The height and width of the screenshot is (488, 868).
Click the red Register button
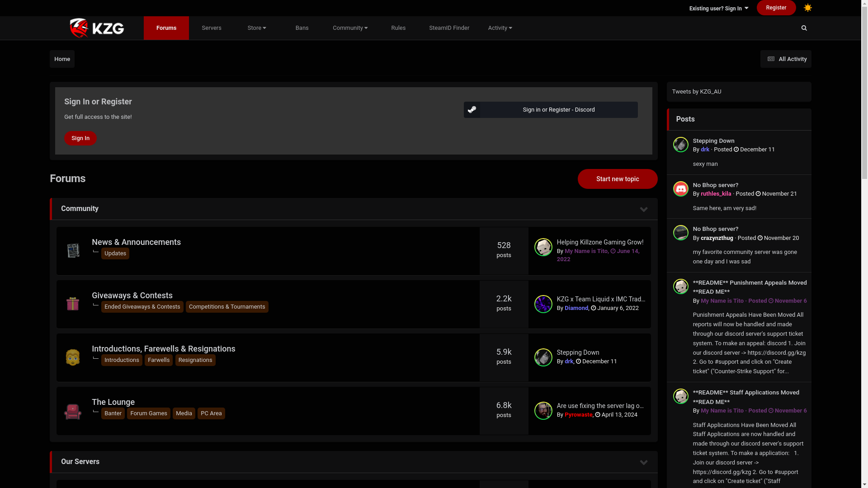tap(776, 8)
